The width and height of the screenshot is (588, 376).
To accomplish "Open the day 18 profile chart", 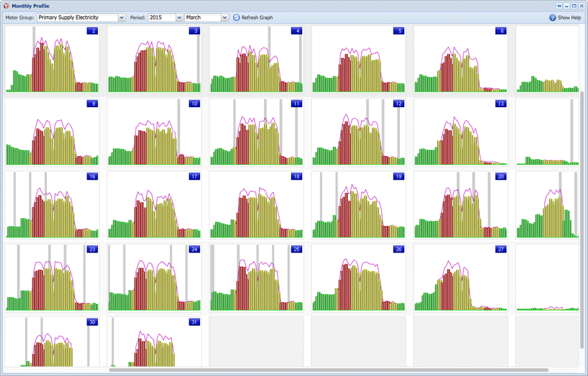I will click(256, 206).
